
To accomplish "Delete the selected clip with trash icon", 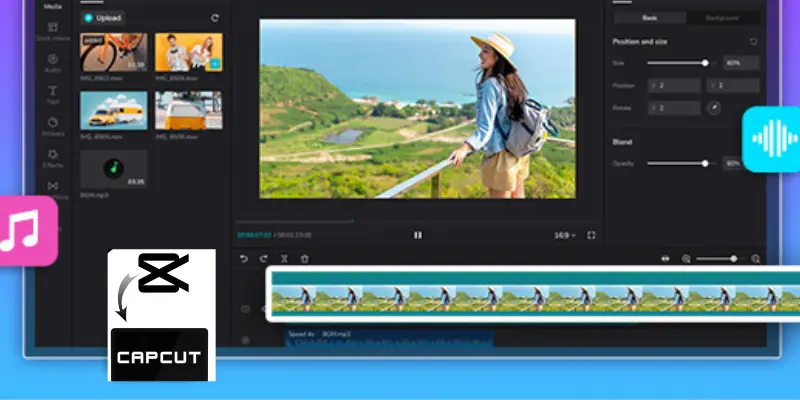I will 305,259.
